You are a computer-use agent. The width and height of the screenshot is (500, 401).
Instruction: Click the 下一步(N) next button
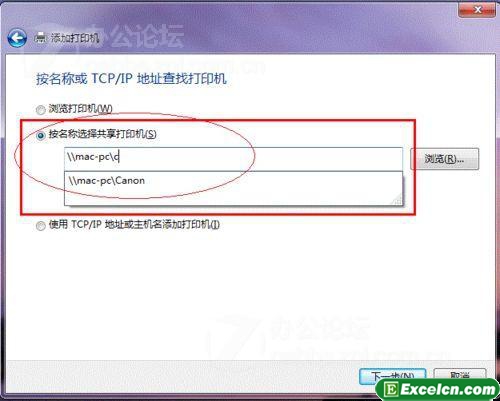tap(392, 376)
